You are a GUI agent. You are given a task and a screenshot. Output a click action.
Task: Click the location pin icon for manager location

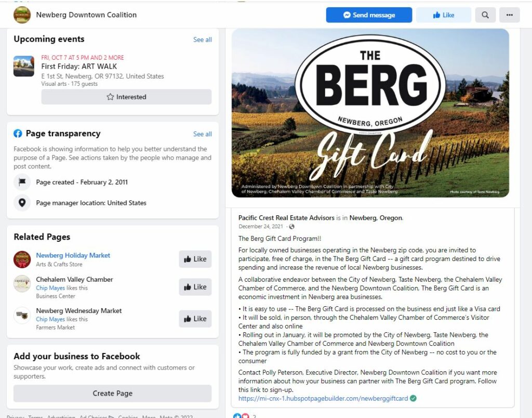click(22, 203)
